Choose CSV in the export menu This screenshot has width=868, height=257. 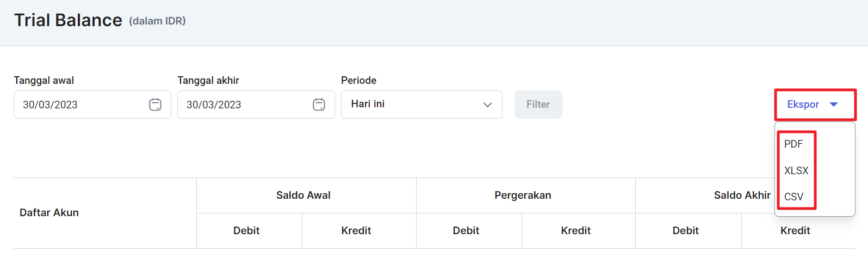[x=793, y=197]
